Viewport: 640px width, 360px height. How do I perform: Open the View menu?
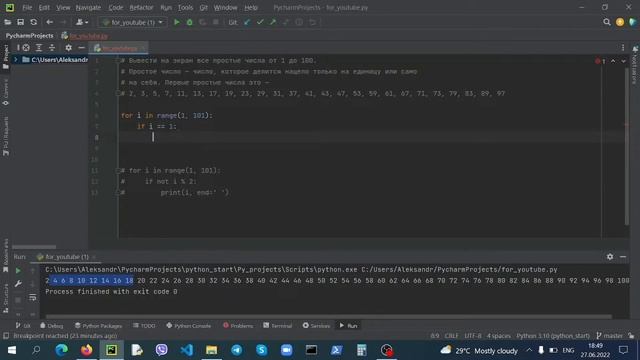63,7
